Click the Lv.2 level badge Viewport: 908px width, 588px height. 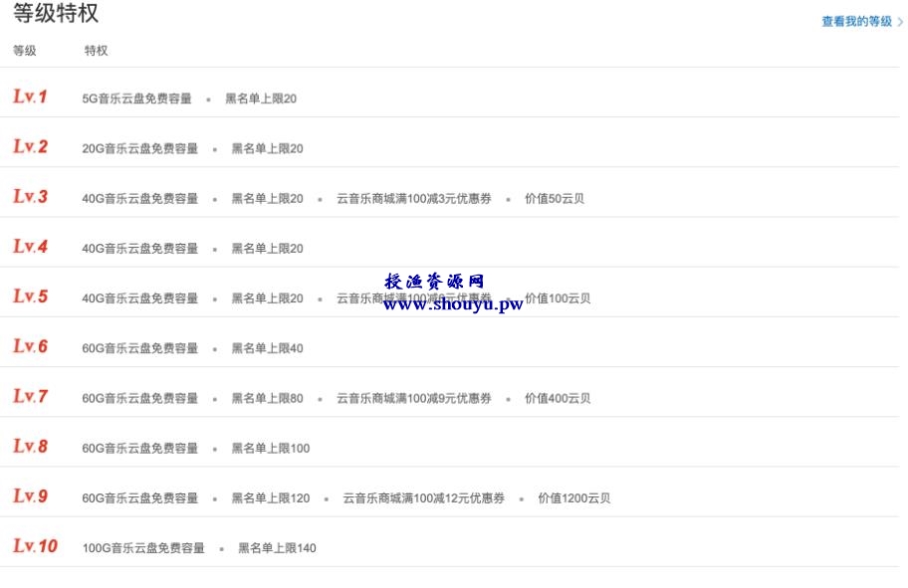coord(30,146)
